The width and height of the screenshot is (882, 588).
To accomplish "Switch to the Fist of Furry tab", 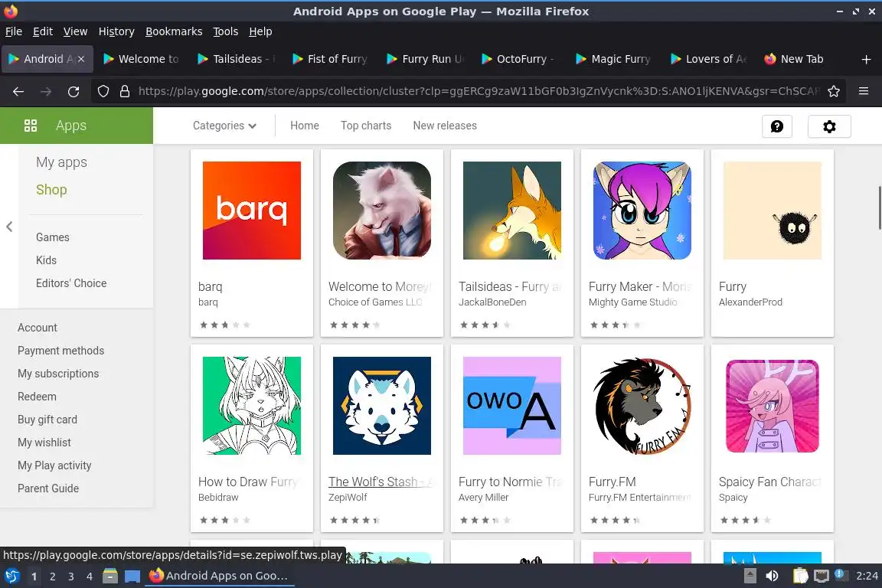I will coord(330,59).
